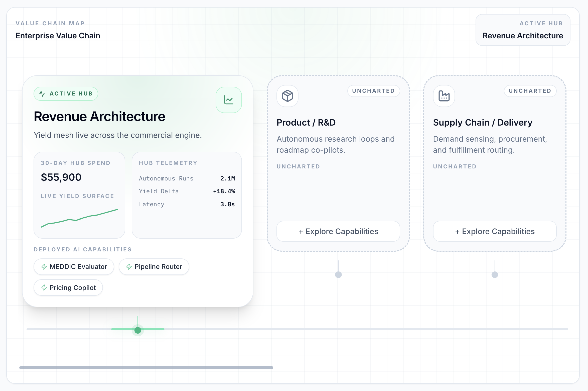Click the Yield Delta +18.4% value
This screenshot has height=391, width=588.
(224, 191)
